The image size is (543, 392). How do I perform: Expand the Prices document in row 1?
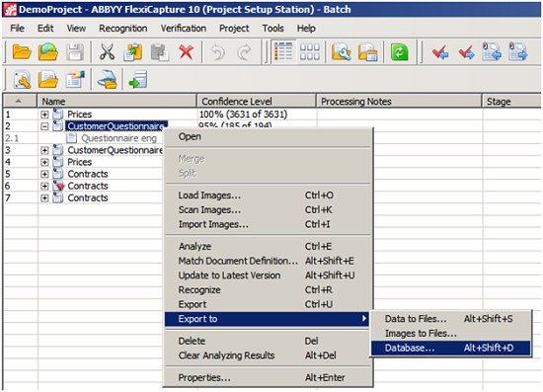[44, 115]
